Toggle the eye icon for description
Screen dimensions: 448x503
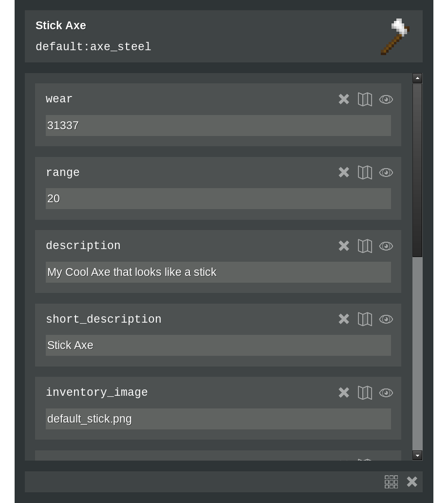(386, 246)
